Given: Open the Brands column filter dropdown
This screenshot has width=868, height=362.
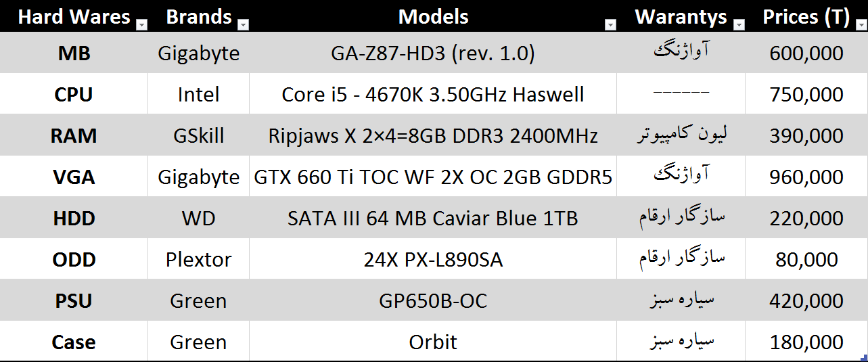Looking at the screenshot, I should click(244, 25).
